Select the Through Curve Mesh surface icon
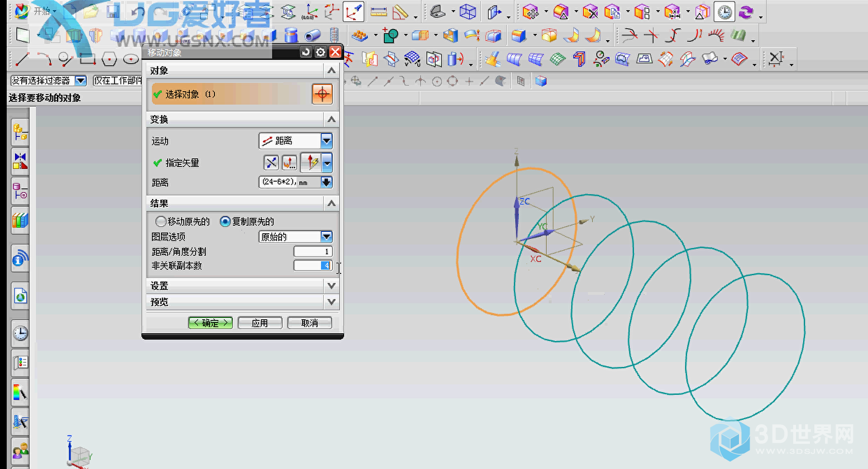The height and width of the screenshot is (469, 868). 536,59
